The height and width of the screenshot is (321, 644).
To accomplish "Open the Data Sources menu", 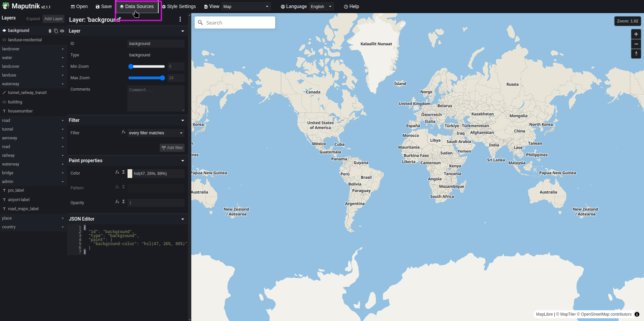I will (x=137, y=7).
